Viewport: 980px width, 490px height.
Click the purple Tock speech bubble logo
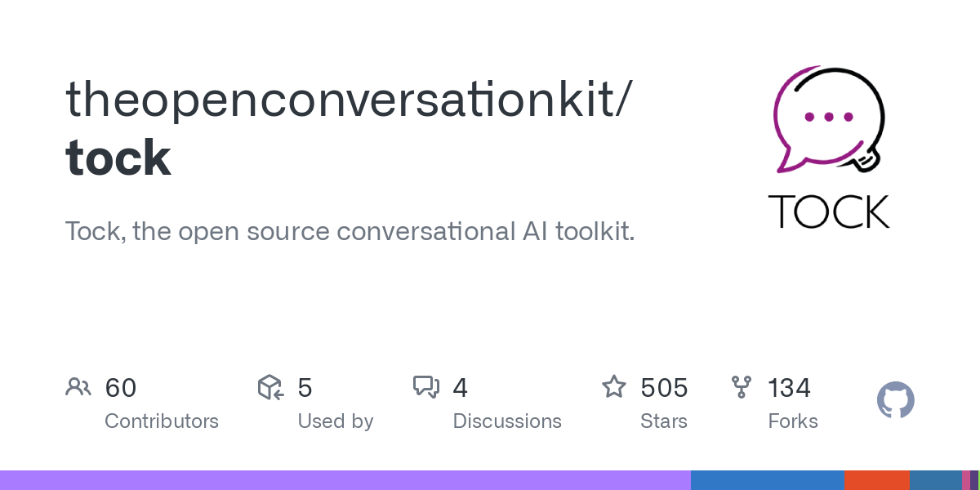point(829,118)
